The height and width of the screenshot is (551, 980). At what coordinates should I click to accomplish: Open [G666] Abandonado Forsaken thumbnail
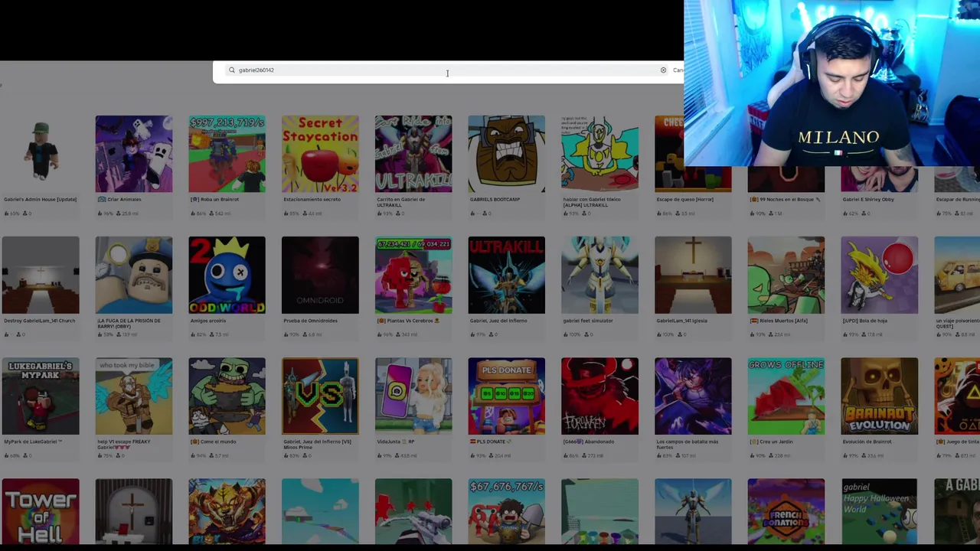point(599,396)
